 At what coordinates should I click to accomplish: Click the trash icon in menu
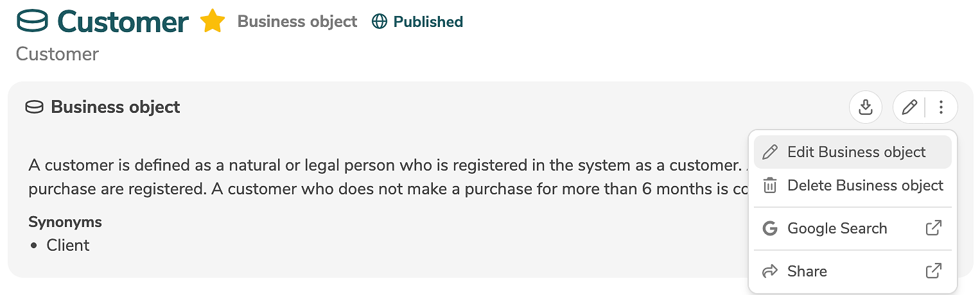tap(769, 186)
